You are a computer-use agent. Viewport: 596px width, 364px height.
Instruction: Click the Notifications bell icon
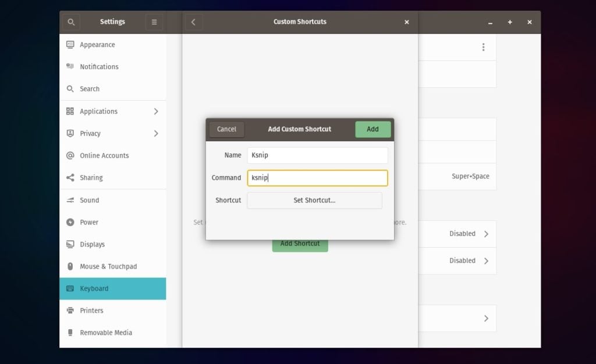(70, 67)
